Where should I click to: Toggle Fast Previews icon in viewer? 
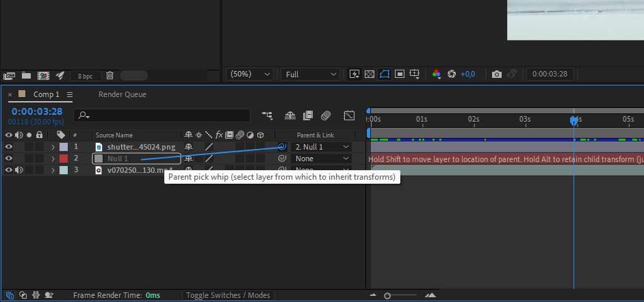click(x=354, y=74)
